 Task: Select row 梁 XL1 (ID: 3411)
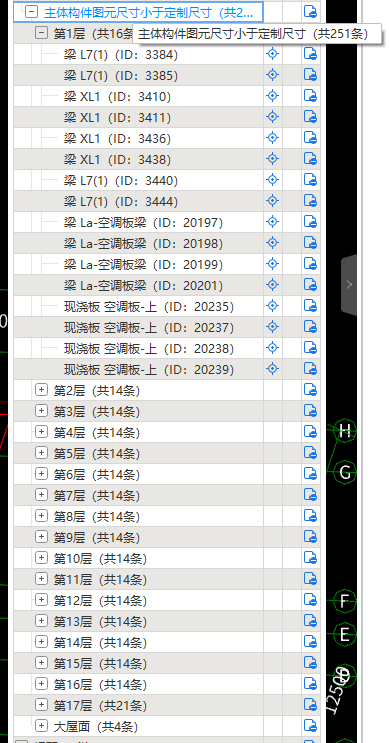point(118,117)
